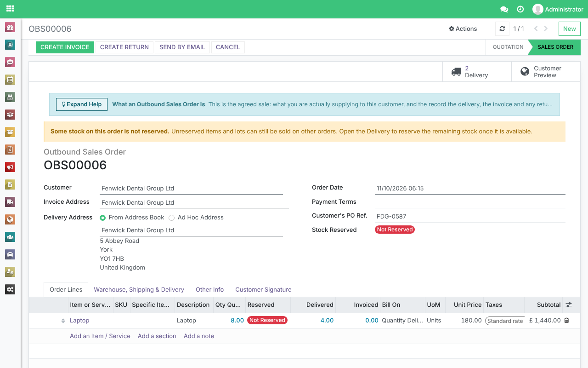
Task: Open Customer Preview
Action: [546, 72]
